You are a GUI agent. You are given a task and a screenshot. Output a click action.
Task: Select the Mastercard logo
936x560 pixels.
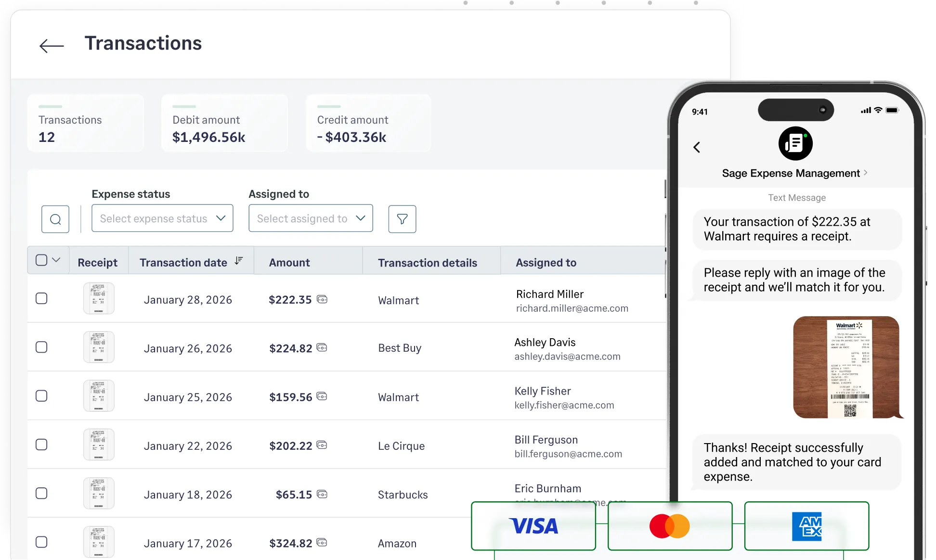pos(670,526)
